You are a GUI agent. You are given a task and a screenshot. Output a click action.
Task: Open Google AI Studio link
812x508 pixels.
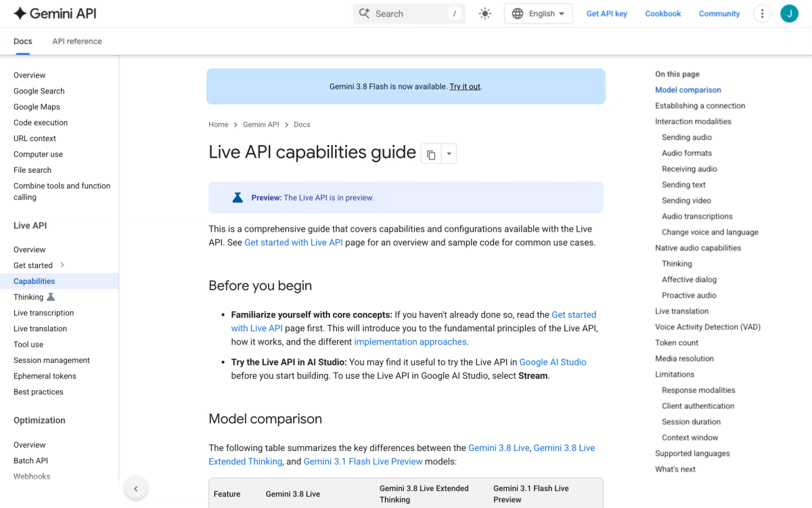pos(553,362)
